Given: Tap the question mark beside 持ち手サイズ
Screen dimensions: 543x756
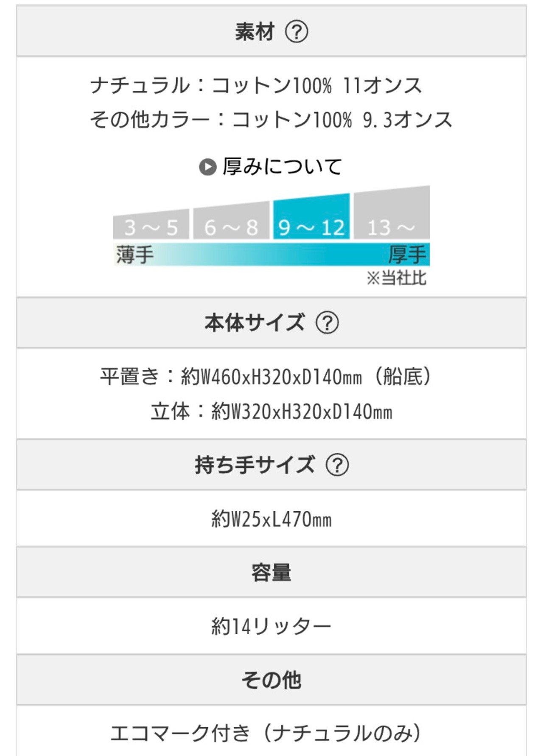Looking at the screenshot, I should point(337,465).
